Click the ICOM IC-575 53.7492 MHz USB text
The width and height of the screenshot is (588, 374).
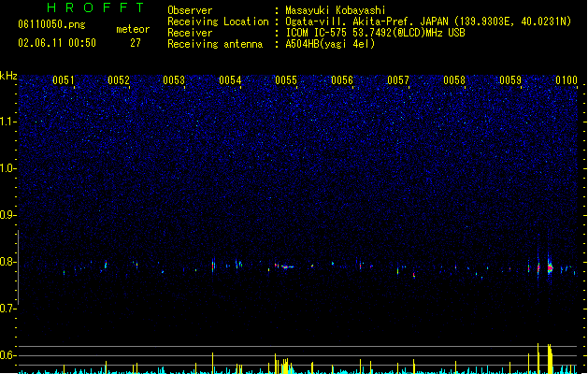(375, 33)
